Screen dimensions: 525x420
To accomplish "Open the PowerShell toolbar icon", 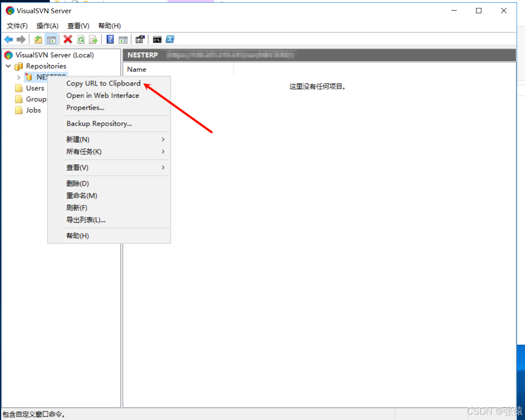I will click(170, 40).
